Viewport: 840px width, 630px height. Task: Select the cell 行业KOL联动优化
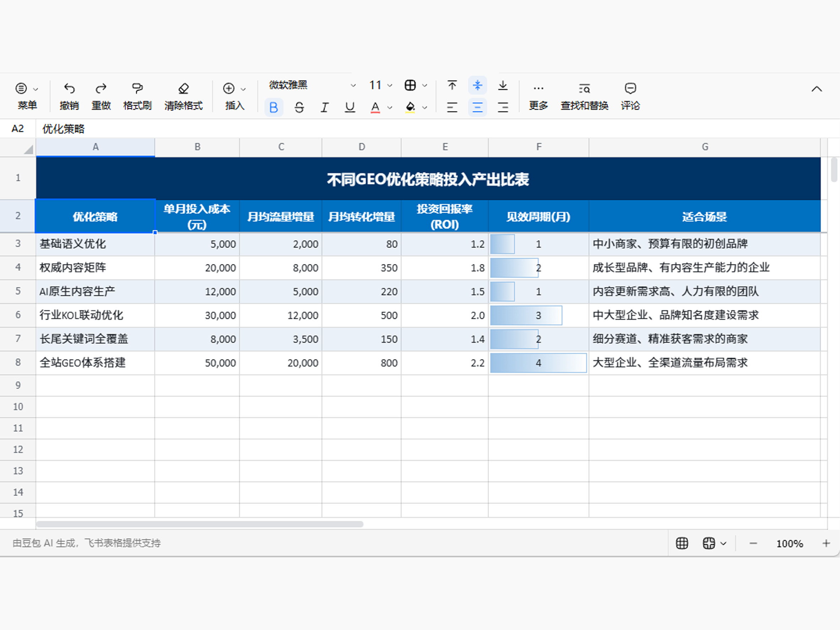click(x=95, y=315)
